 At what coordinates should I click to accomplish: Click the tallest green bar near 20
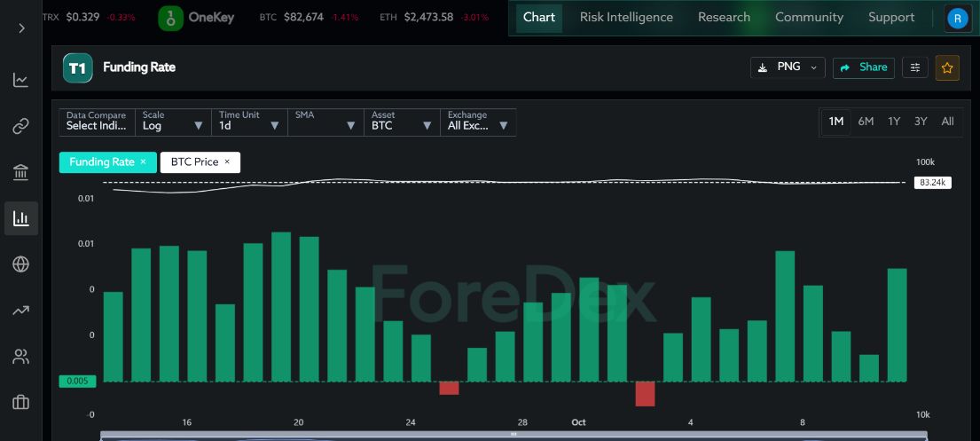tap(281, 306)
